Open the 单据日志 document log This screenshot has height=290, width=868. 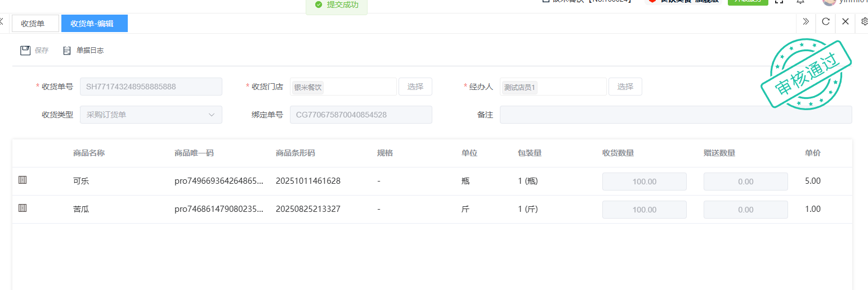[83, 51]
